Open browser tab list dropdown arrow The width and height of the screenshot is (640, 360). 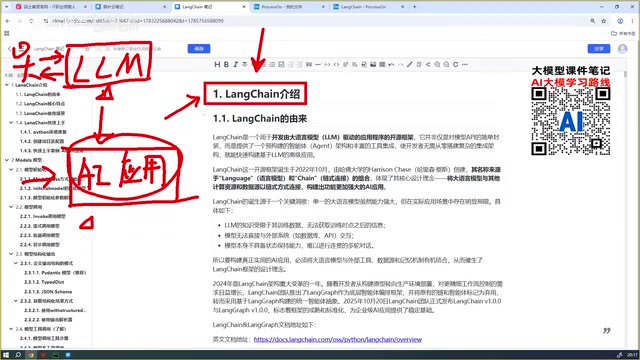tap(6, 7)
